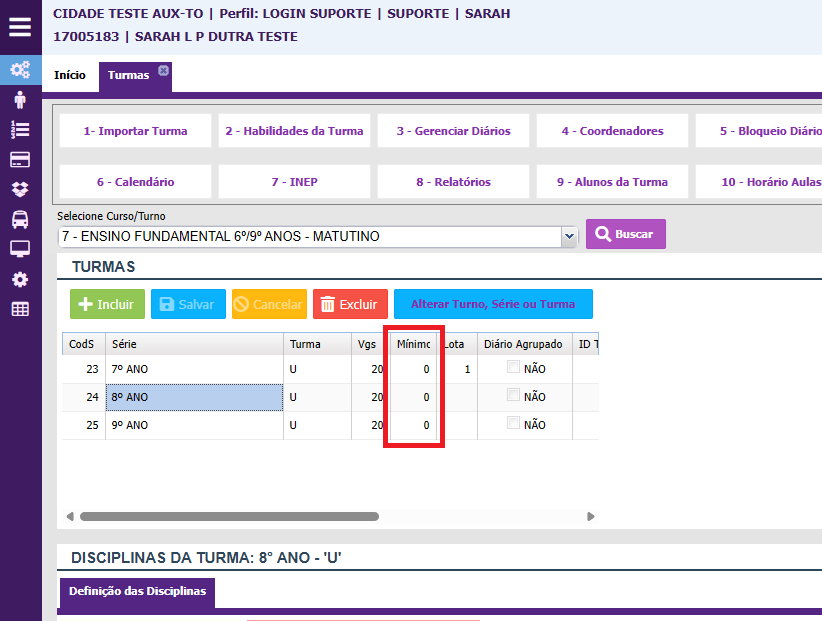Viewport: 822px width, 621px height.
Task: Click the bus transport sidebar icon
Action: pos(20,220)
